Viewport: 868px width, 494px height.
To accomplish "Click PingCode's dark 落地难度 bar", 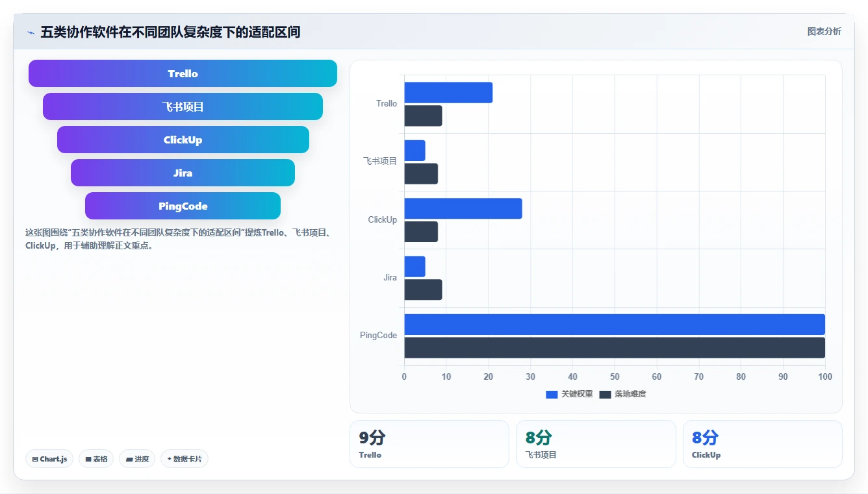I will coord(615,347).
